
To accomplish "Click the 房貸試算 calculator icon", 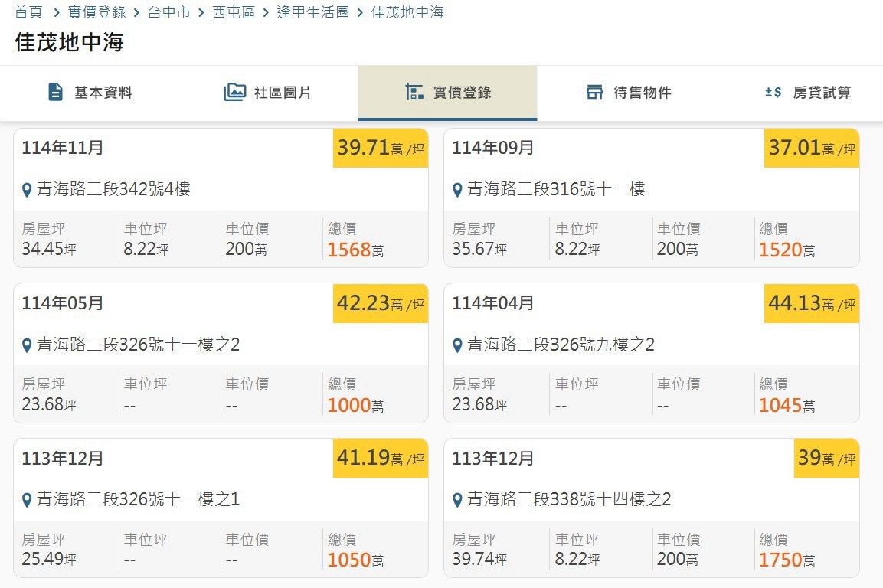I will coord(773,93).
